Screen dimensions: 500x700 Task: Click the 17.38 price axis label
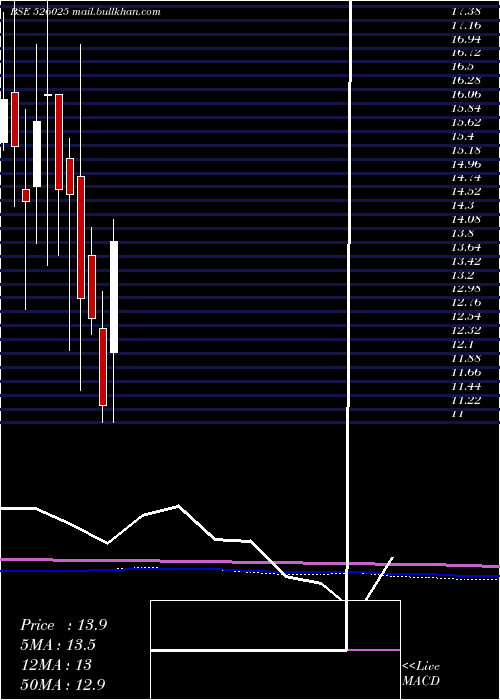click(x=466, y=11)
